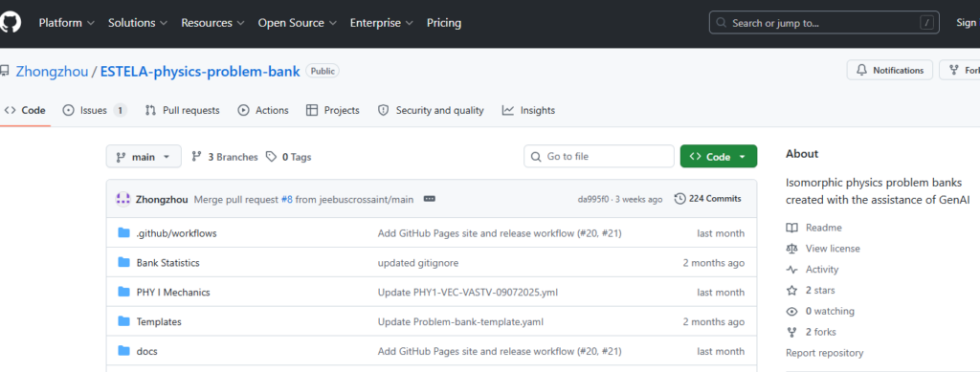
Task: Open the Readme link in About
Action: (x=813, y=228)
